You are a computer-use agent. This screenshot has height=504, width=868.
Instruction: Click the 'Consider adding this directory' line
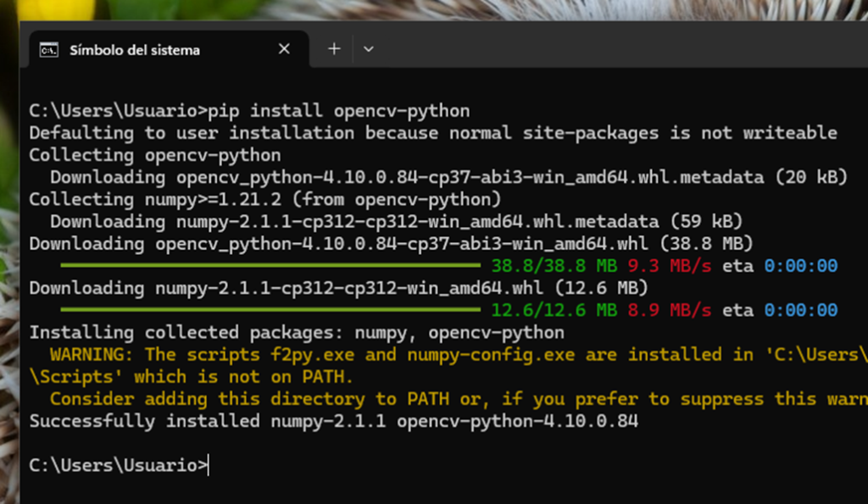pyautogui.click(x=459, y=399)
